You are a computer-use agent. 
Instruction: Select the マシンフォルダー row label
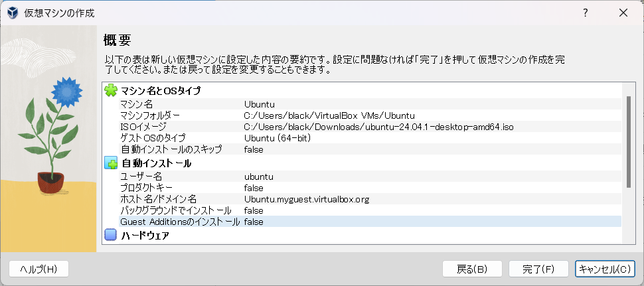(x=150, y=115)
